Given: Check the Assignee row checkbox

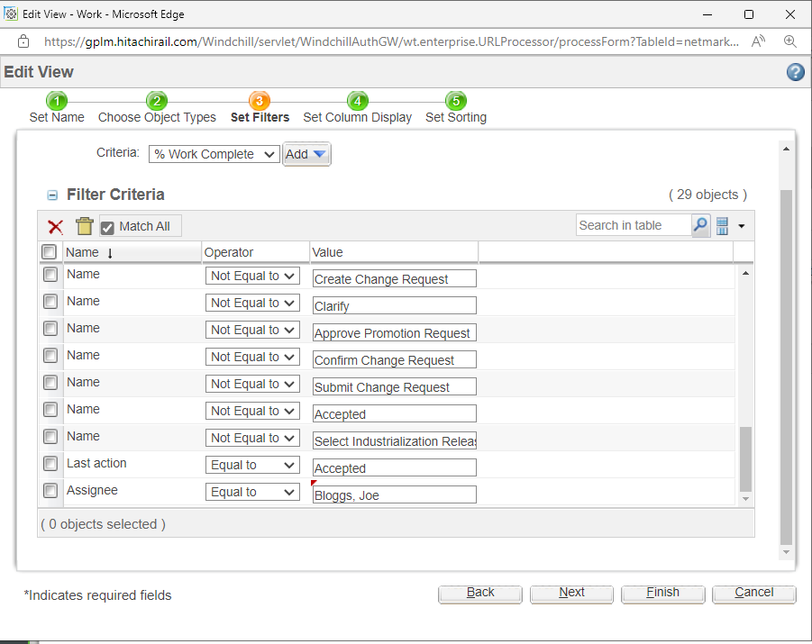Looking at the screenshot, I should tap(50, 491).
